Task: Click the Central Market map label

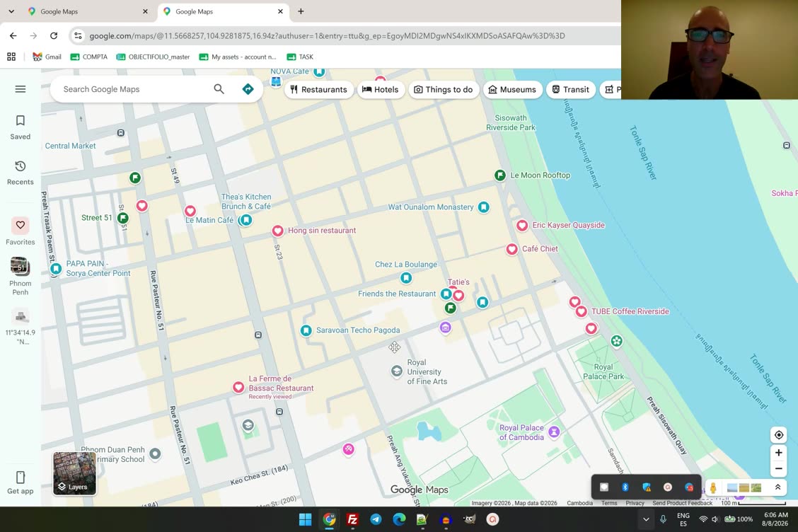Action: click(x=70, y=146)
